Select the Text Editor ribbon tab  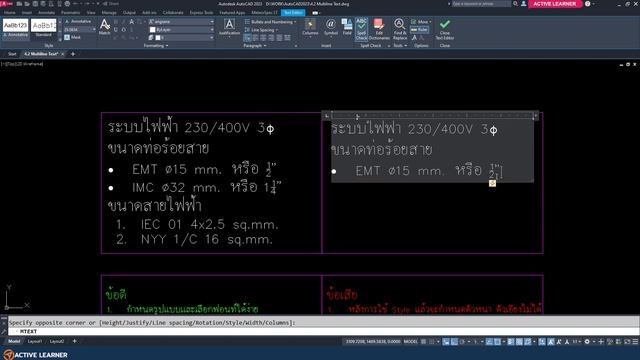click(293, 13)
